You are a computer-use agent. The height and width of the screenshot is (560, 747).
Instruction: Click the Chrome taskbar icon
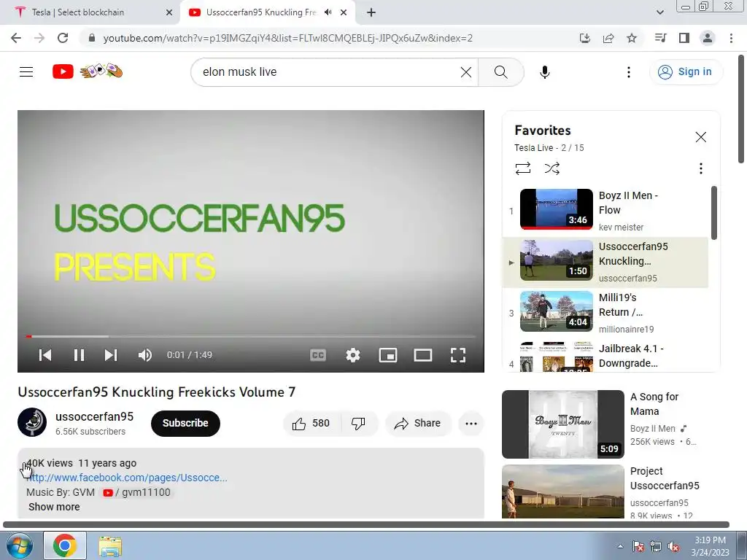pos(65,545)
